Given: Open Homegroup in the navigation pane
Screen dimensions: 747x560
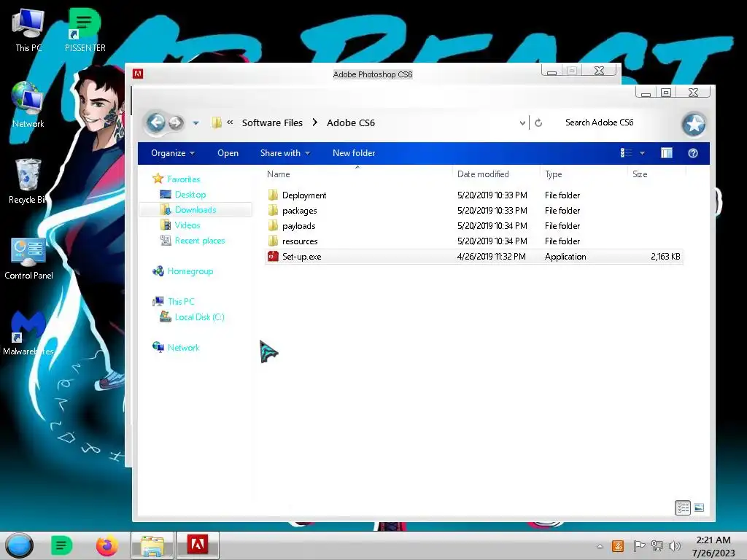Looking at the screenshot, I should pos(190,271).
